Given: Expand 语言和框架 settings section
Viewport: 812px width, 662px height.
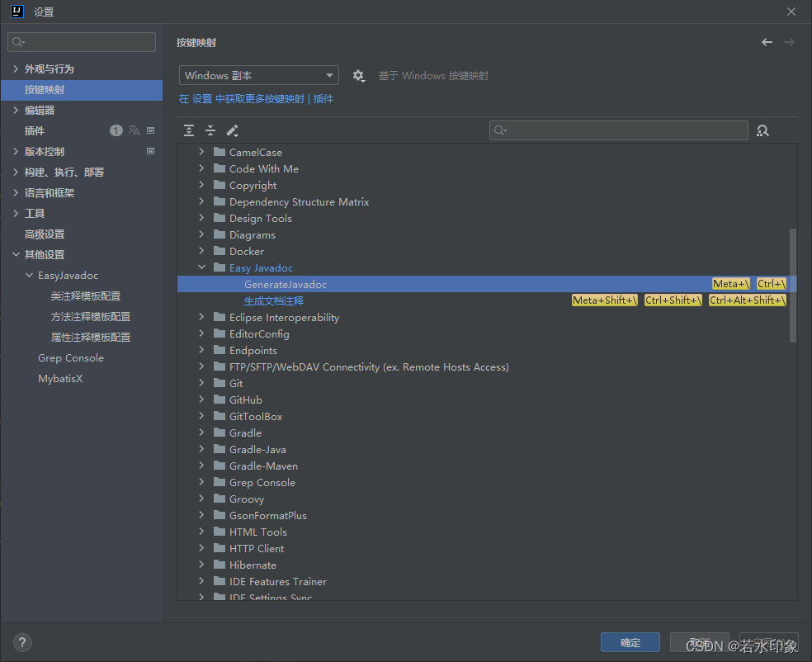Looking at the screenshot, I should (16, 192).
